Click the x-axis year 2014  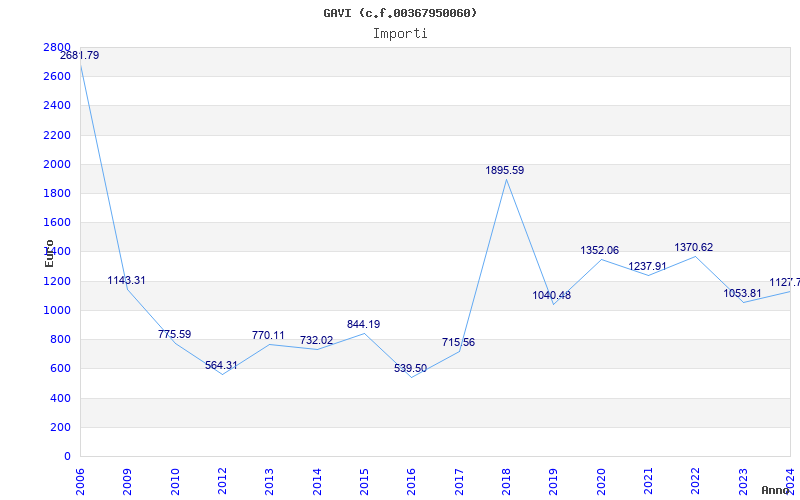(x=317, y=482)
